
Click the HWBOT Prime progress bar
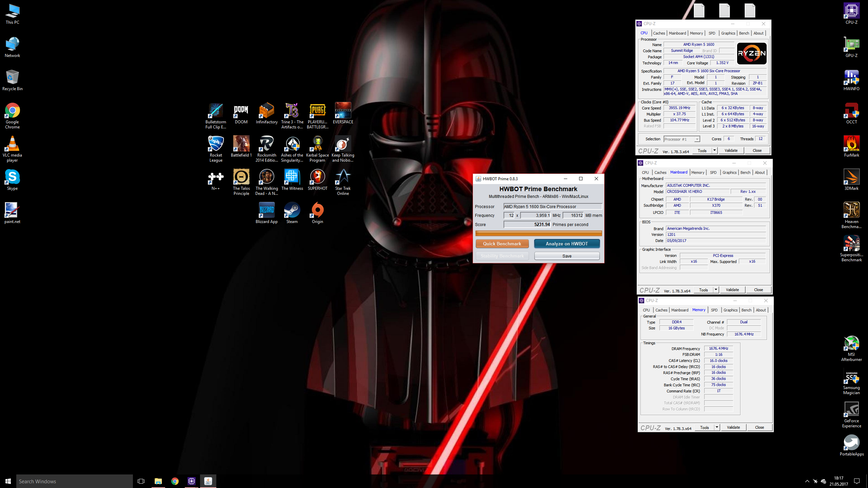pos(538,233)
